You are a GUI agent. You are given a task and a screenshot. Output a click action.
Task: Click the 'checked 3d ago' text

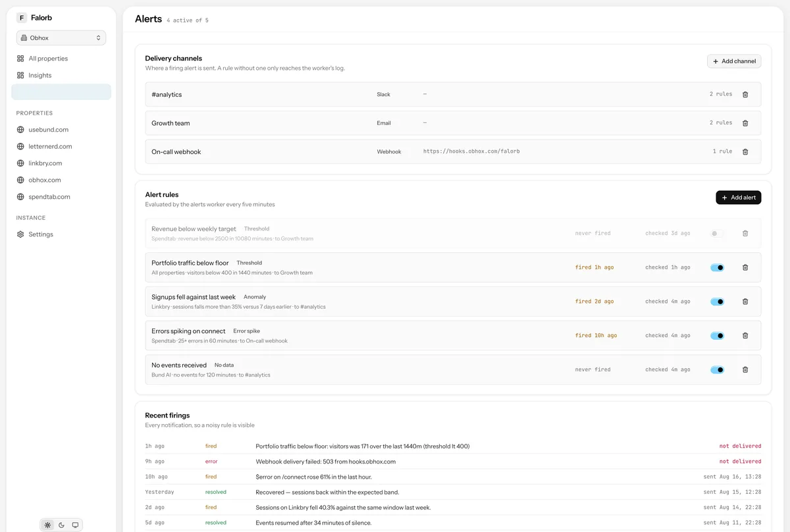click(x=668, y=233)
